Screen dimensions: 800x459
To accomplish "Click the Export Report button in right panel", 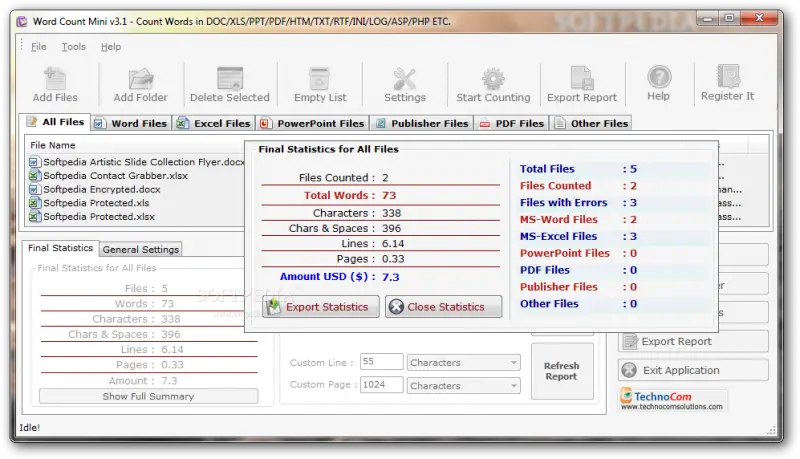I will [693, 341].
